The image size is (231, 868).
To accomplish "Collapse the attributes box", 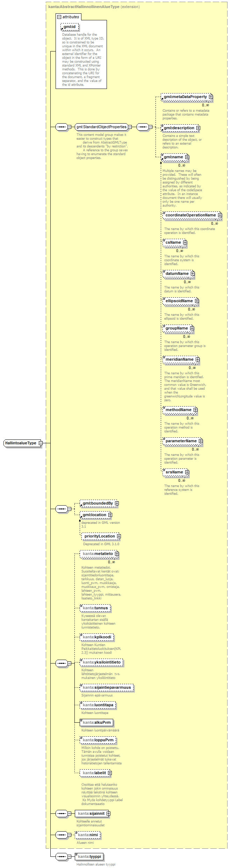I will [x=59, y=17].
